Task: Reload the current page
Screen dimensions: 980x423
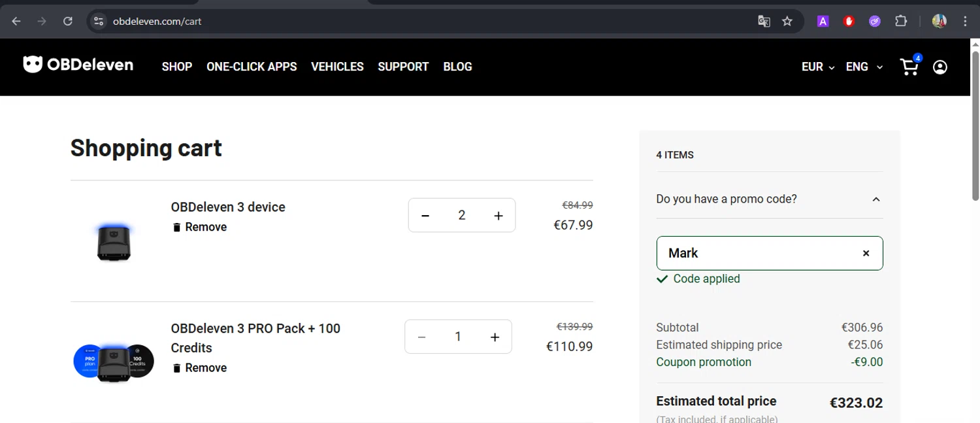Action: (x=68, y=22)
